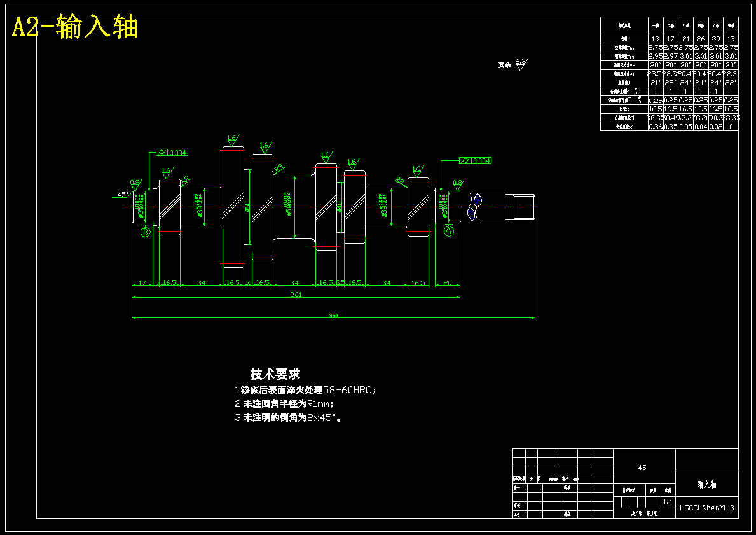Click the '17' cell in the gear table
The image size is (756, 535).
671,39
